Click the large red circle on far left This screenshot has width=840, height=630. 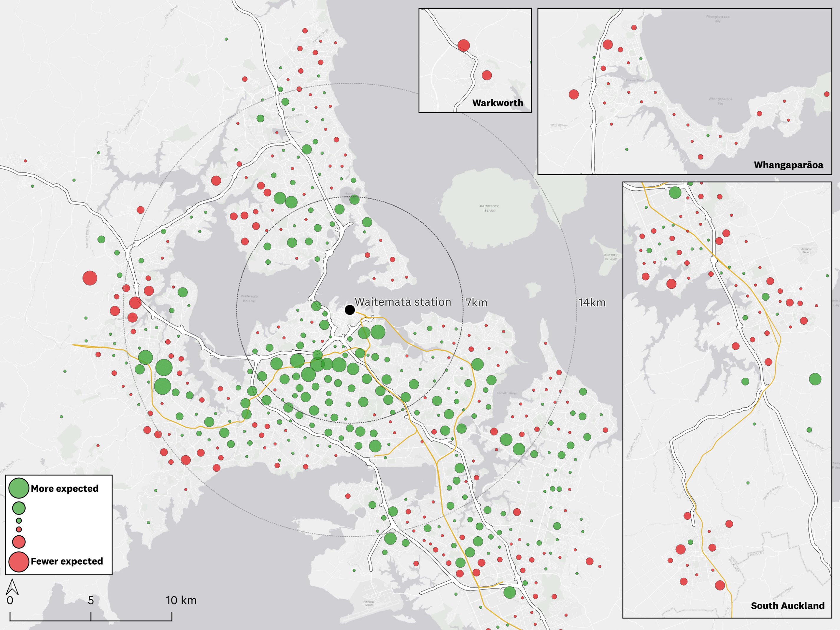coord(90,278)
